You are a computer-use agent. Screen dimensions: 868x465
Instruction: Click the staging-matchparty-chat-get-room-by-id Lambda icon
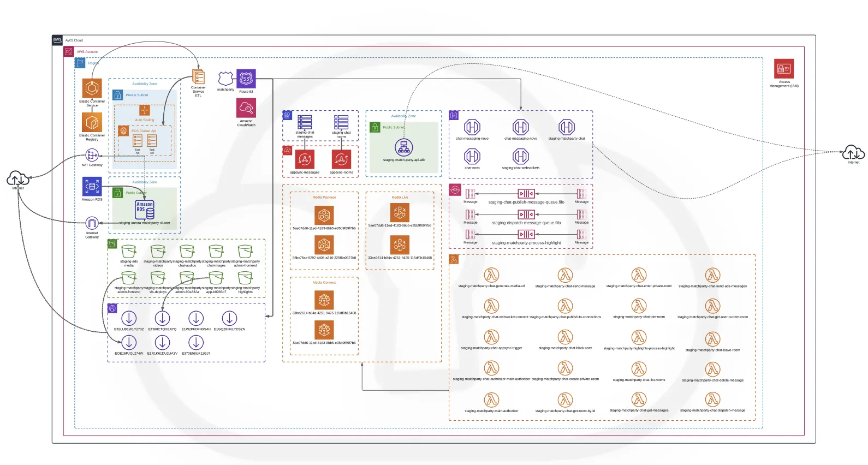tap(565, 400)
